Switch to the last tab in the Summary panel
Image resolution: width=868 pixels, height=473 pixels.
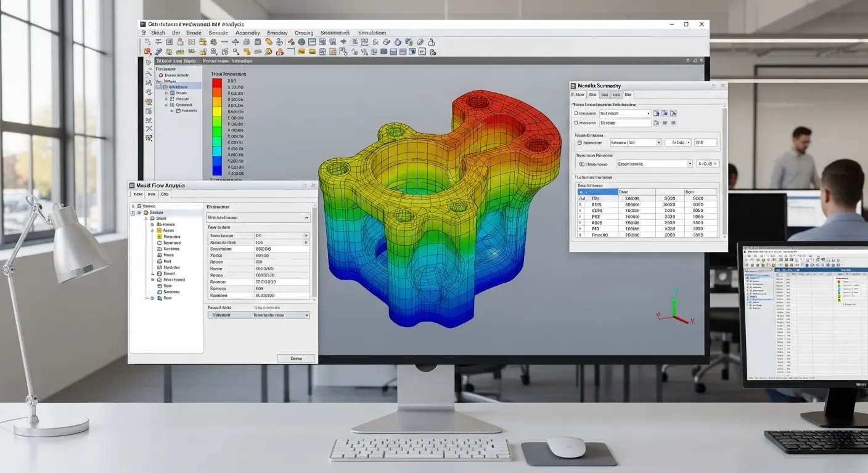click(628, 95)
